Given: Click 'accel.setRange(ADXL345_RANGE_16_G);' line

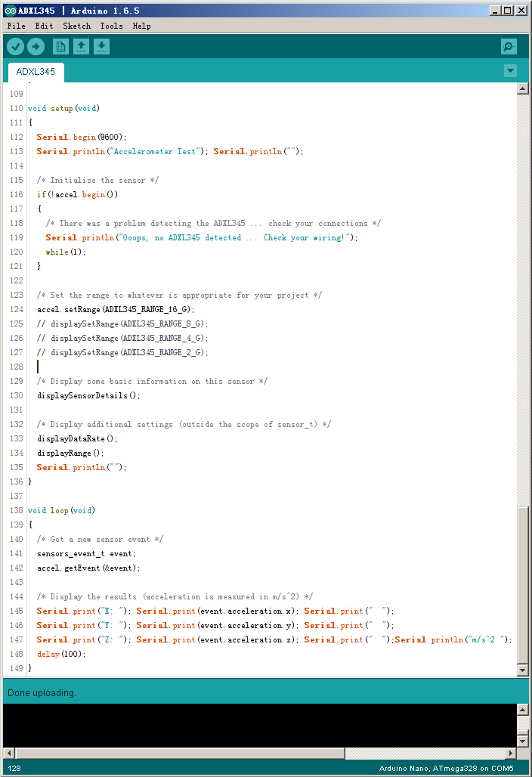Looking at the screenshot, I should click(x=116, y=309).
